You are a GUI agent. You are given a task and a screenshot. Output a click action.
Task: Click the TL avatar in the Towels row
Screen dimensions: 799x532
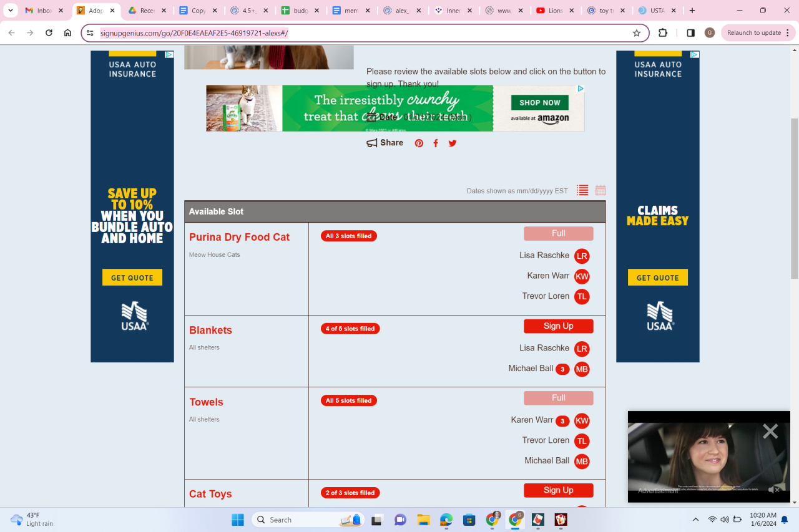(582, 441)
